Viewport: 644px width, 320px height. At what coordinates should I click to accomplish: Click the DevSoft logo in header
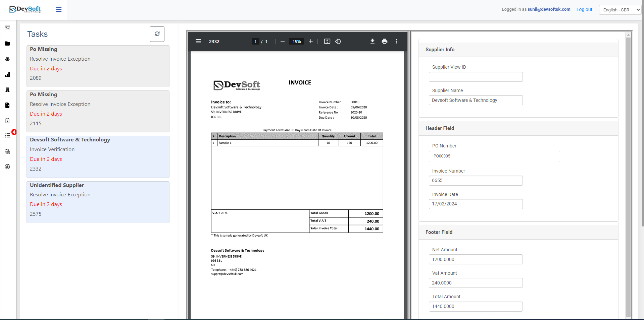pos(25,9)
